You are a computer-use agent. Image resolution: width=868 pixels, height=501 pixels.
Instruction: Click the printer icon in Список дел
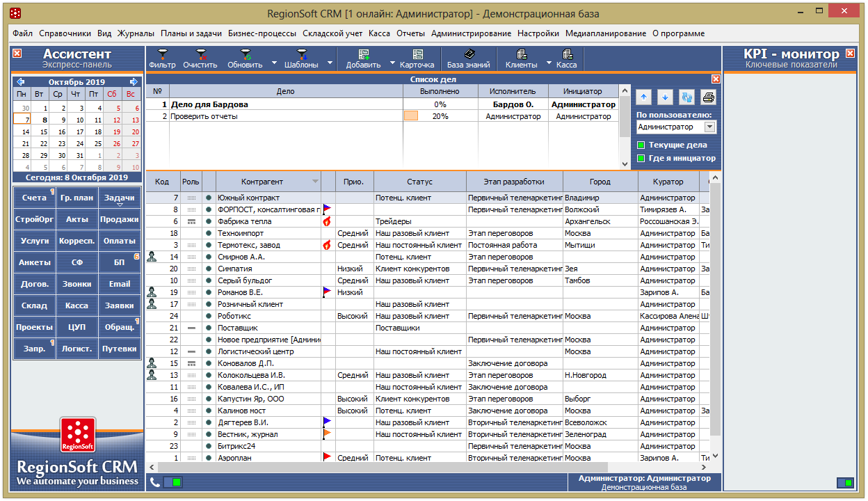[x=708, y=97]
